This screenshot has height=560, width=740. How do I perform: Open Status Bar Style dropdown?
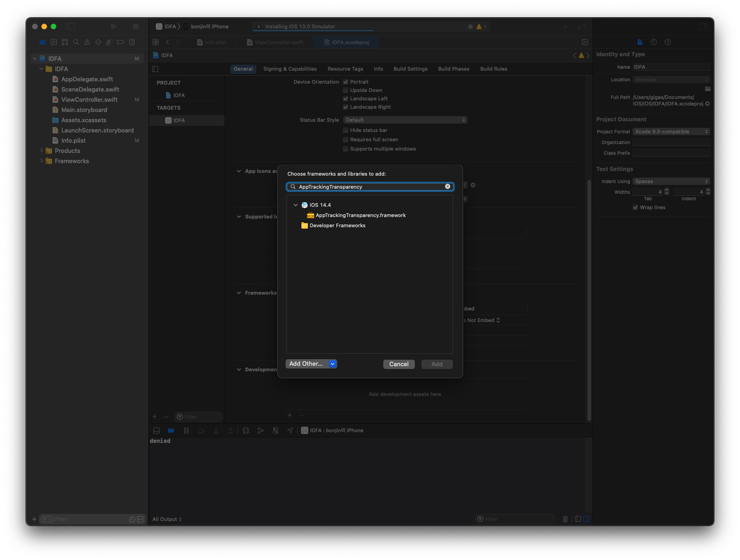coord(405,120)
